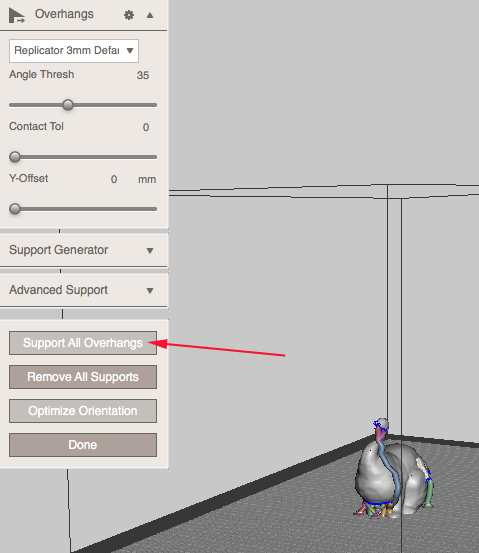Click the Angle Thresh slider handle

click(68, 105)
